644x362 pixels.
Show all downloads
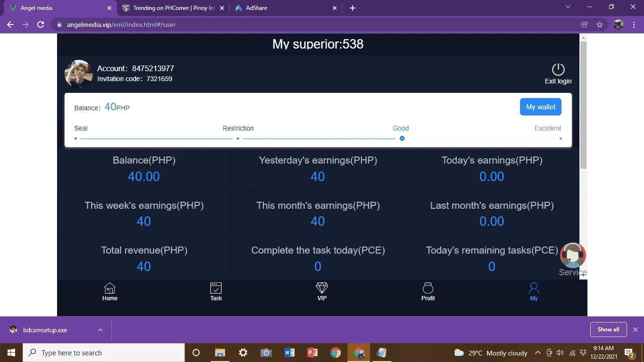[x=608, y=329]
